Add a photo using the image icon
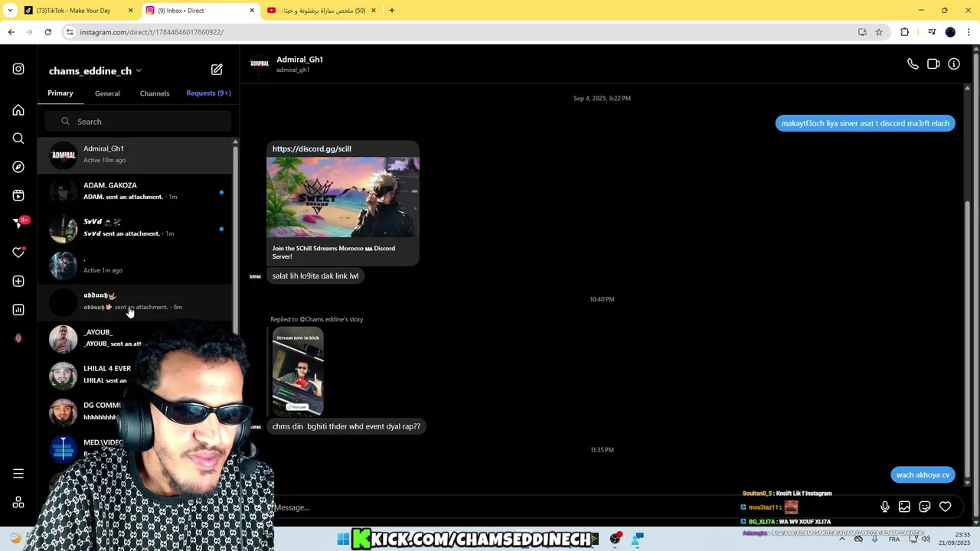980x551 pixels. pyautogui.click(x=904, y=507)
